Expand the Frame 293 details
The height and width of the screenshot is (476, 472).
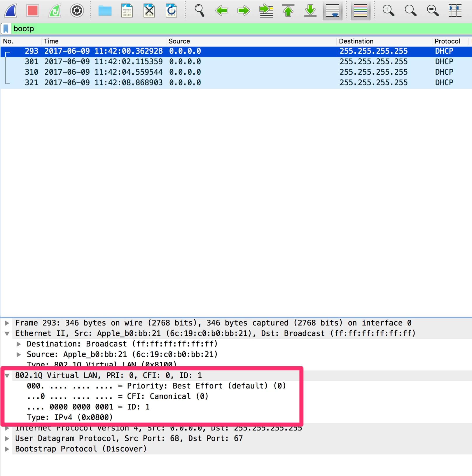click(7, 323)
